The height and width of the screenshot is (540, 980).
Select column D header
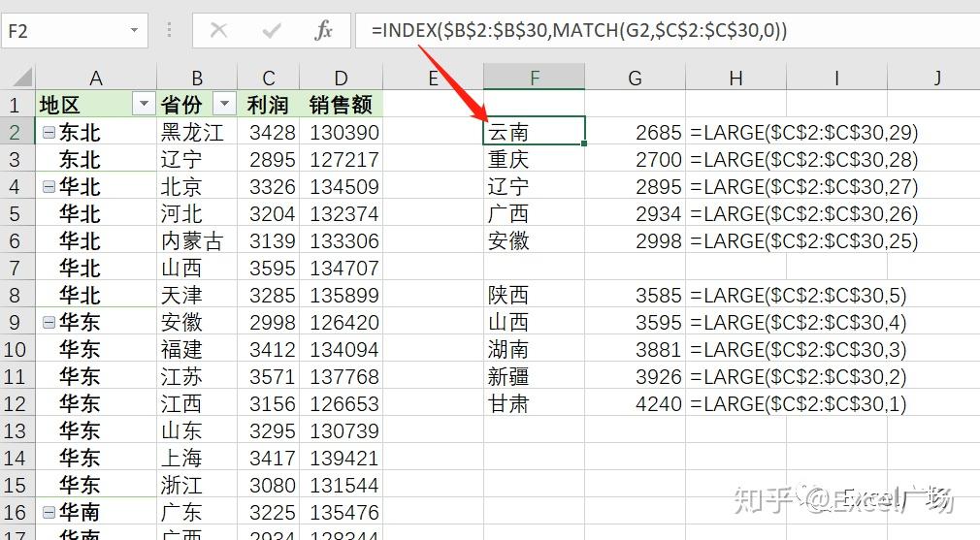pos(341,78)
